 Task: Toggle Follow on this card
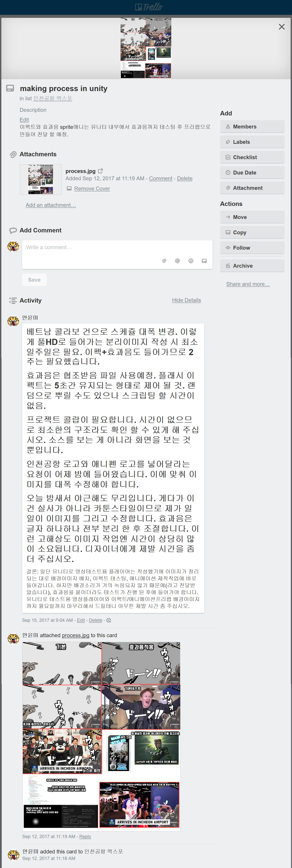[252, 248]
